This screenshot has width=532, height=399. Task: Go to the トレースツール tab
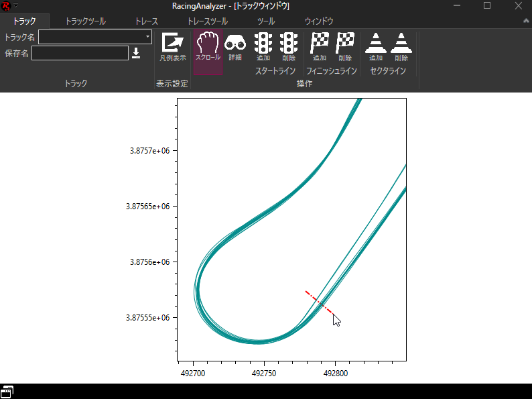(208, 21)
